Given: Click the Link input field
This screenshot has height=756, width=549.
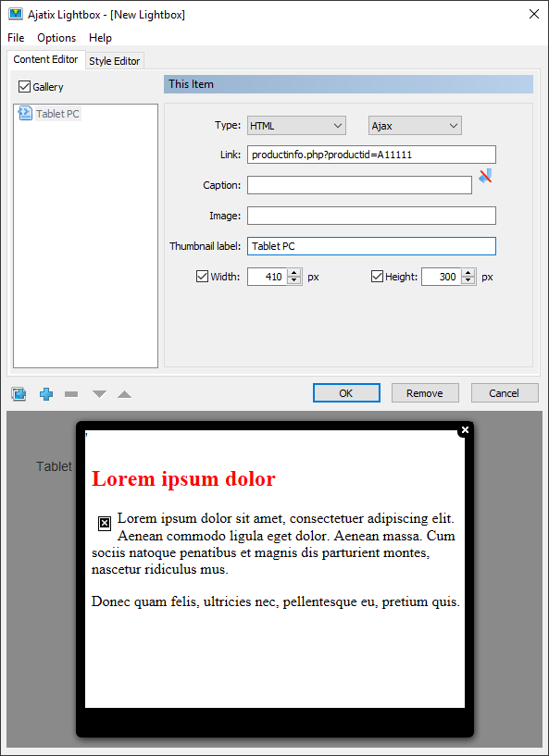Looking at the screenshot, I should coord(371,155).
